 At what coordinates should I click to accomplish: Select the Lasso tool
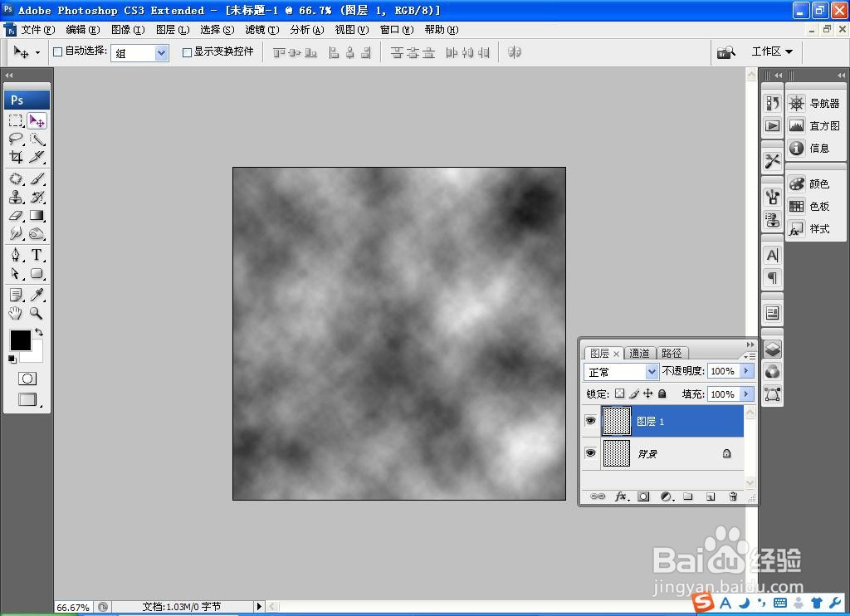[16, 139]
